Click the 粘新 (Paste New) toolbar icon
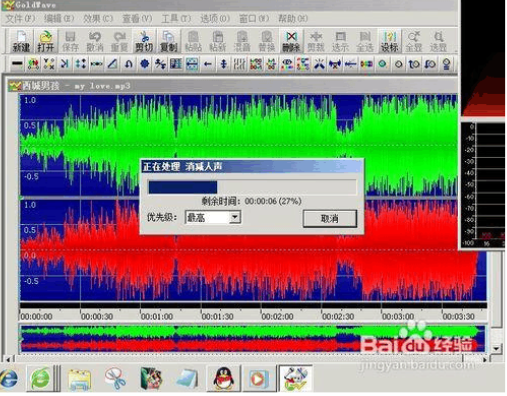 218,41
